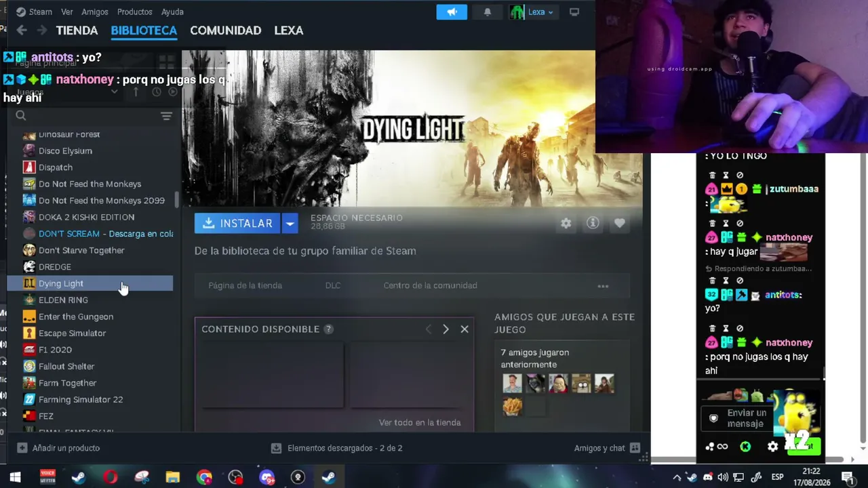Image resolution: width=868 pixels, height=488 pixels.
Task: Open Google Chrome from the taskbar
Action: click(204, 477)
